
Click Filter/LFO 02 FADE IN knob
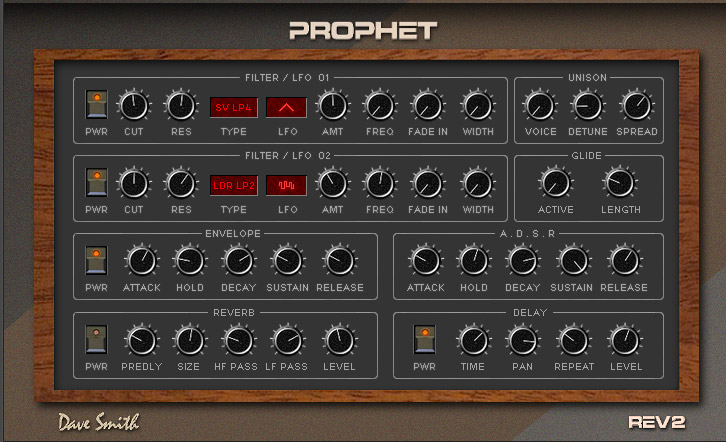tap(428, 183)
